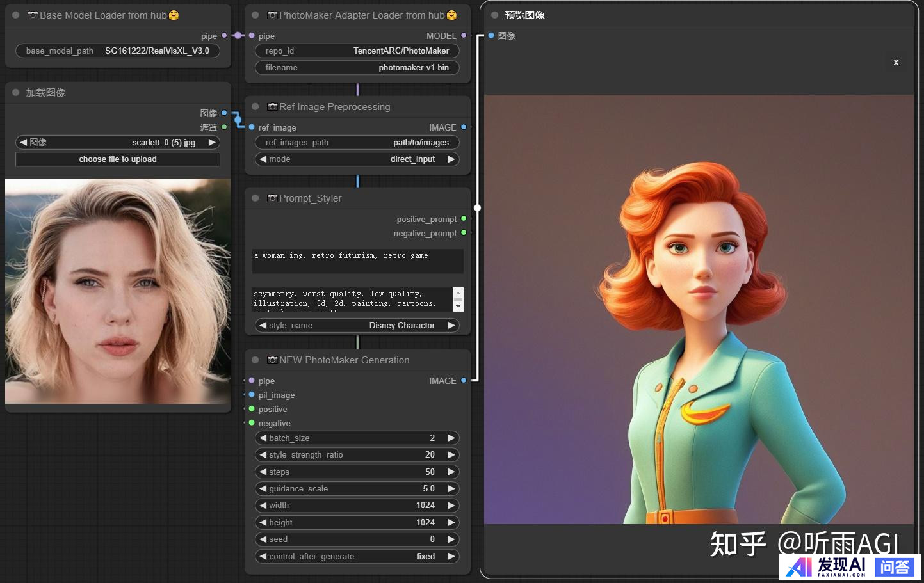Screen dimensions: 924x583
Task: Open the style_name dropdown showing Disney Charactor
Action: [x=357, y=326]
